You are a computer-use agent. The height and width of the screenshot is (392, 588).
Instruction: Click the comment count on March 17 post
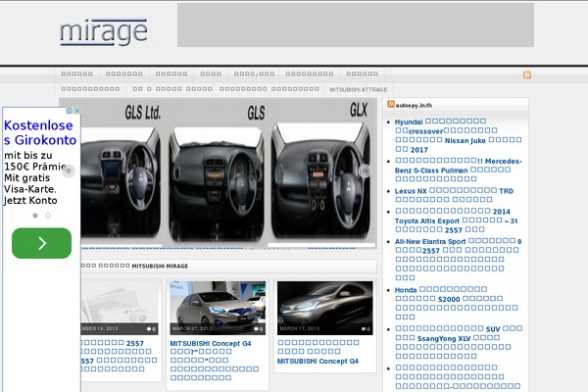click(x=366, y=329)
